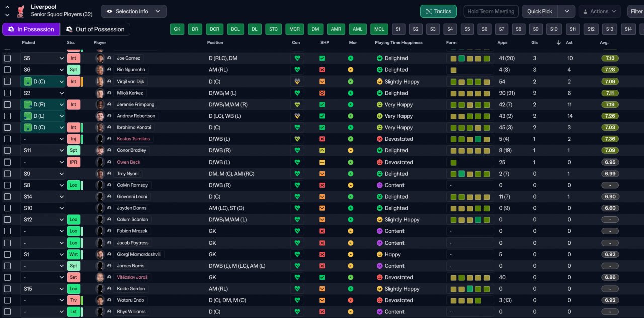
Task: Sort by the Playing Time Happiness header
Action: [x=398, y=43]
